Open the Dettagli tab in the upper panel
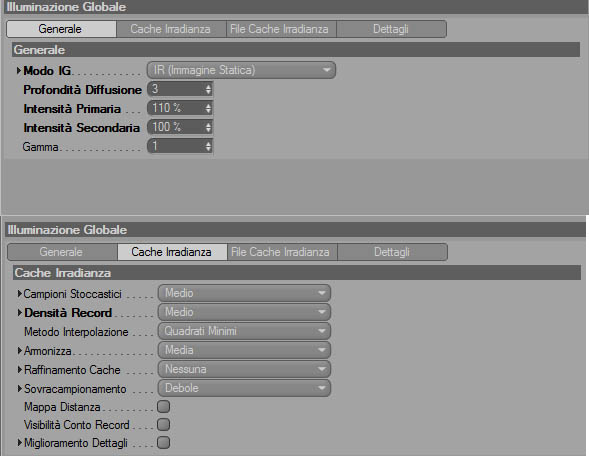 pos(391,29)
